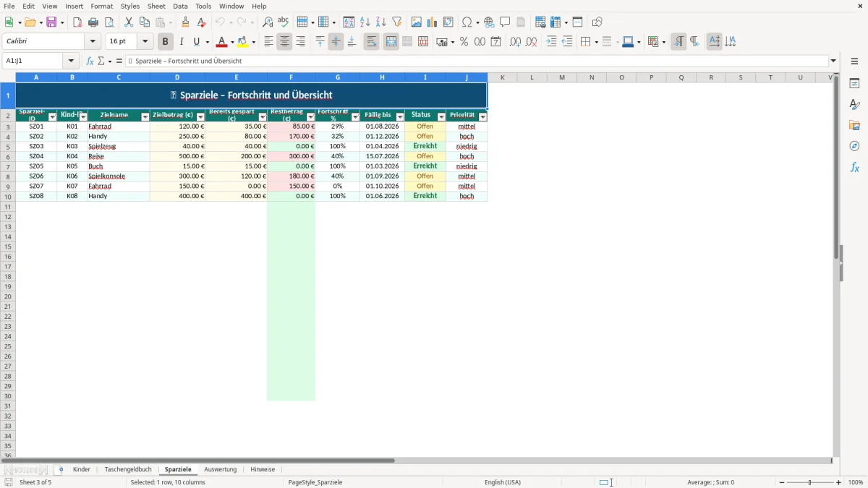Align the text right
This screenshot has height=488, width=868.
[300, 42]
